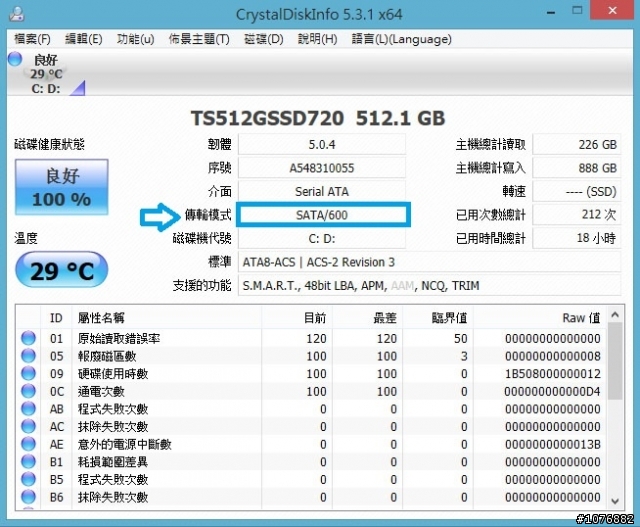This screenshot has width=640, height=527.
Task: Close the CrystalDiskInfo window
Action: pos(613,10)
